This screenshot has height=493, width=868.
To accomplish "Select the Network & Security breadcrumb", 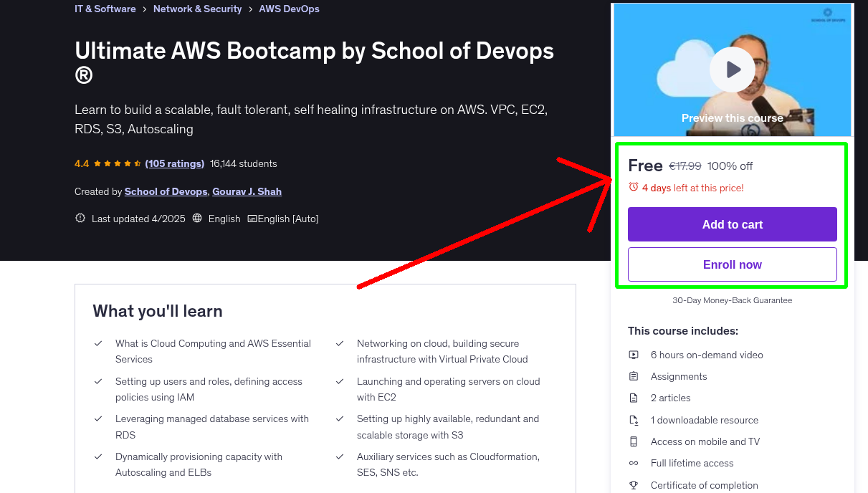I will click(197, 9).
